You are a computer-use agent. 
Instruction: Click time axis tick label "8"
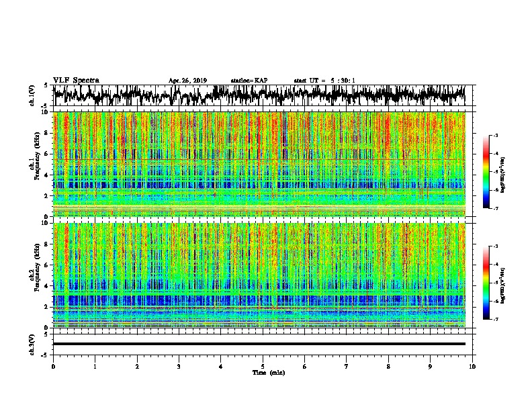point(388,367)
